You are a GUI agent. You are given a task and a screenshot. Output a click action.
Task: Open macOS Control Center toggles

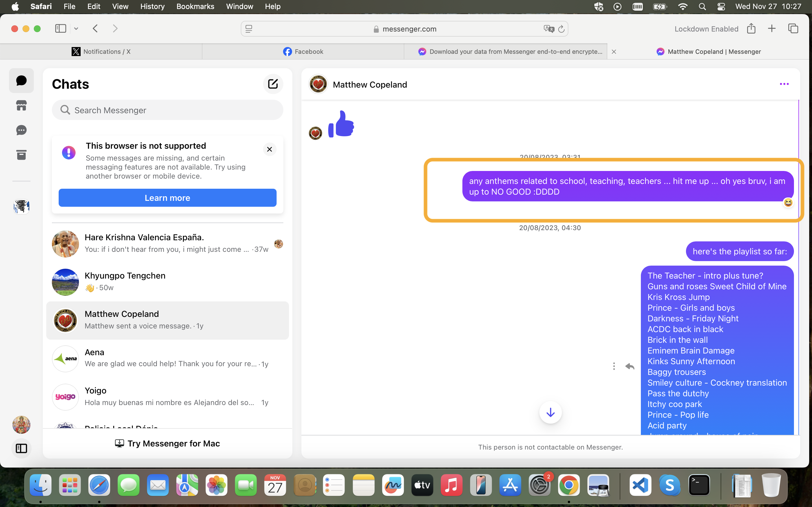(721, 6)
